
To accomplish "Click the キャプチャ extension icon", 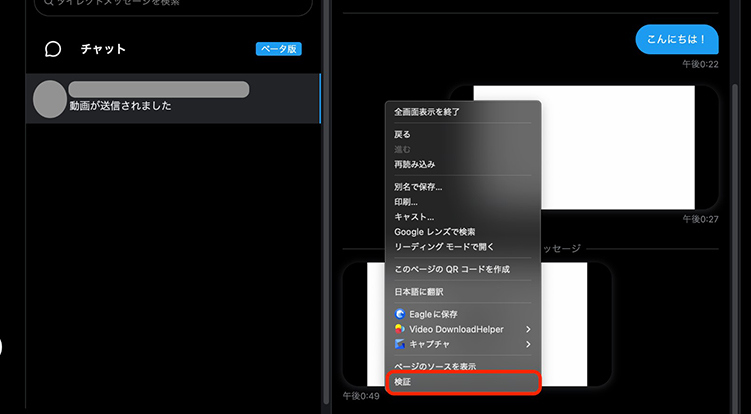I will [x=399, y=344].
